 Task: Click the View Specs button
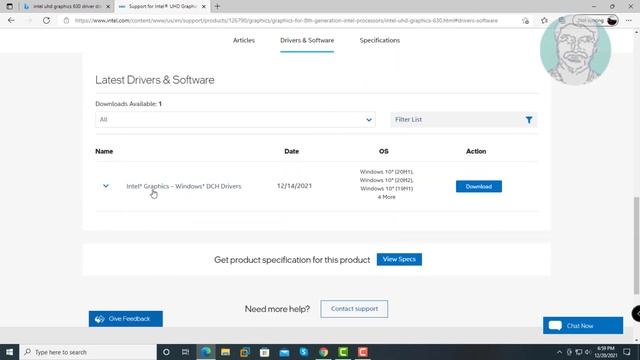[x=399, y=259]
